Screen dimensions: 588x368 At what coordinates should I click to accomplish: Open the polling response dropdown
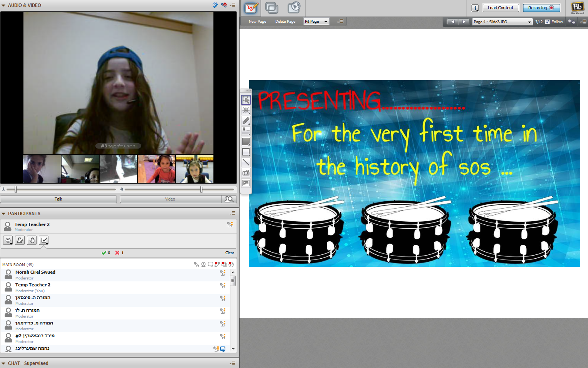click(x=44, y=240)
